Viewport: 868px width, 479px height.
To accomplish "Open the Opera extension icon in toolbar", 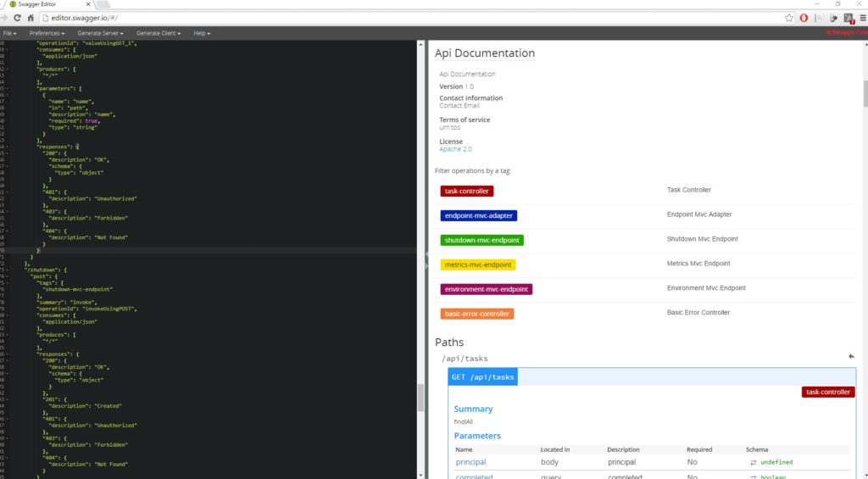I will tap(804, 18).
